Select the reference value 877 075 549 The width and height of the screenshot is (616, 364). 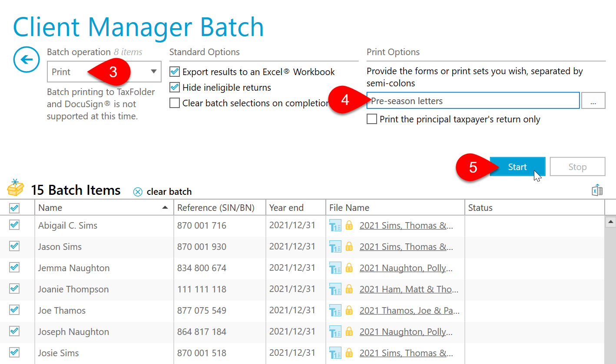coord(202,311)
